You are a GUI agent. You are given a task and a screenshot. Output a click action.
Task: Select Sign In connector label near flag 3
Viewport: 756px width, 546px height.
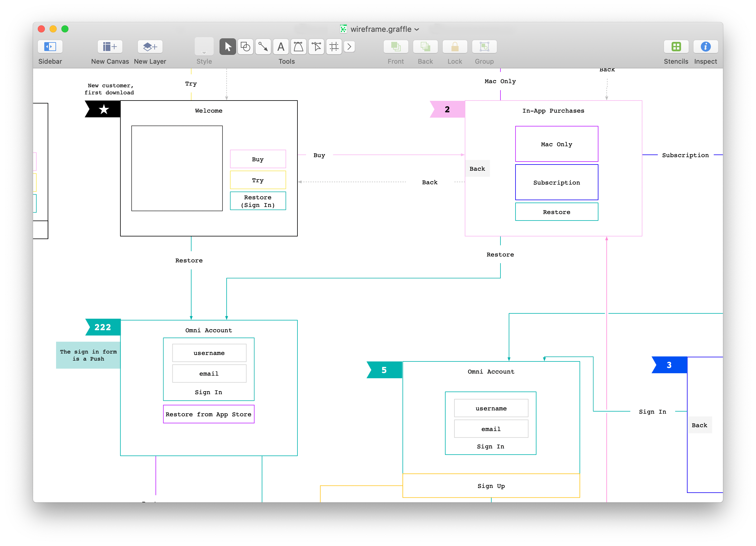[653, 412]
